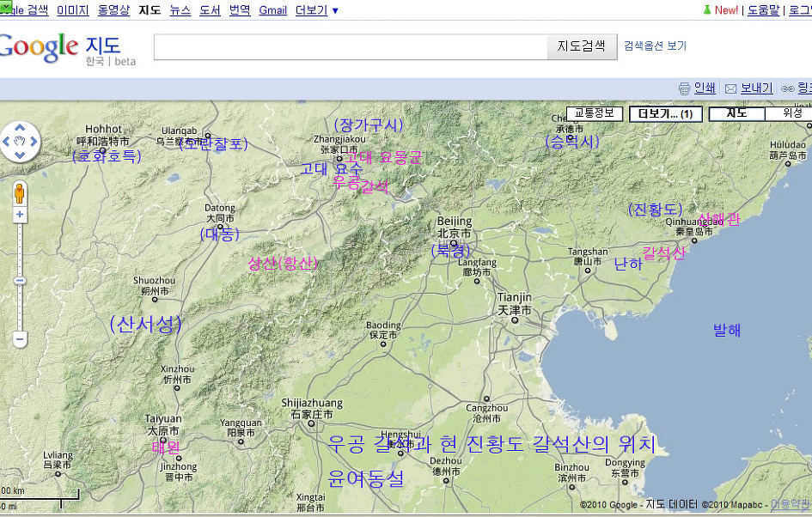Click the Cangzhou city label

pos(487,412)
